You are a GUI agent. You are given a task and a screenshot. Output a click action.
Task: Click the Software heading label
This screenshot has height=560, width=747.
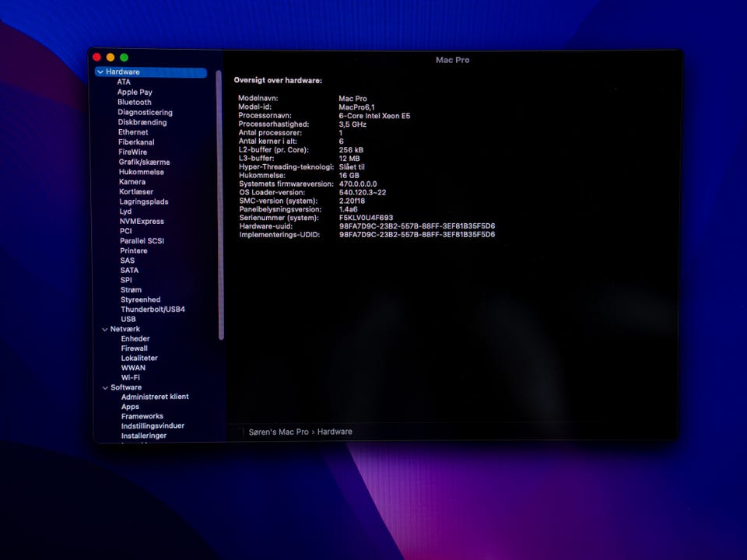(126, 387)
